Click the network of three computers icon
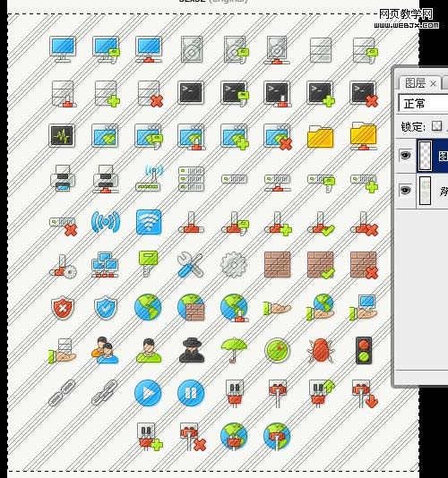Viewport: 448px width, 478px height. [106, 265]
